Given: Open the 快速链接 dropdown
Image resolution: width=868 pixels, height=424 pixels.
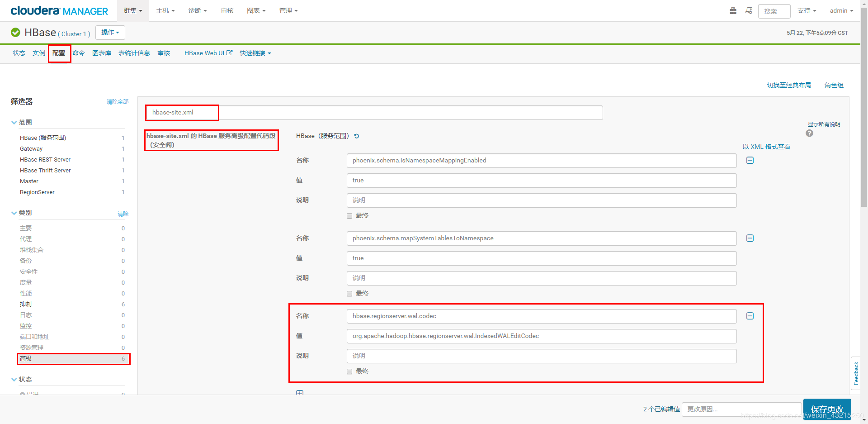Looking at the screenshot, I should point(255,53).
